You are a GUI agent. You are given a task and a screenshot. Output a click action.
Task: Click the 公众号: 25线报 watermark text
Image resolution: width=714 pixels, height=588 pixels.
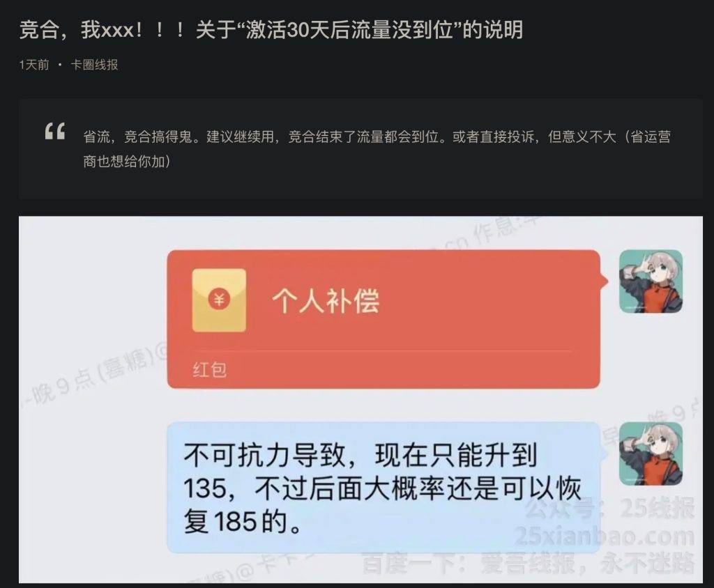tap(610, 509)
